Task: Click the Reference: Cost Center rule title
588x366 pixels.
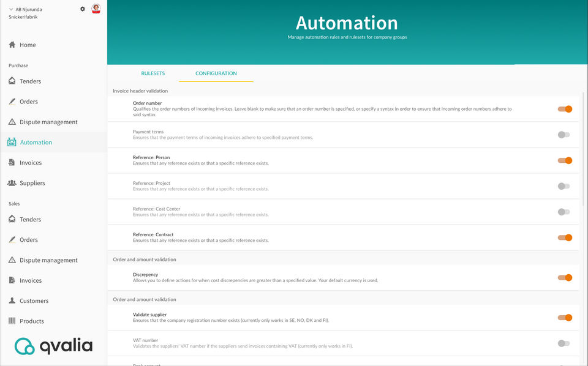Action: tap(156, 209)
